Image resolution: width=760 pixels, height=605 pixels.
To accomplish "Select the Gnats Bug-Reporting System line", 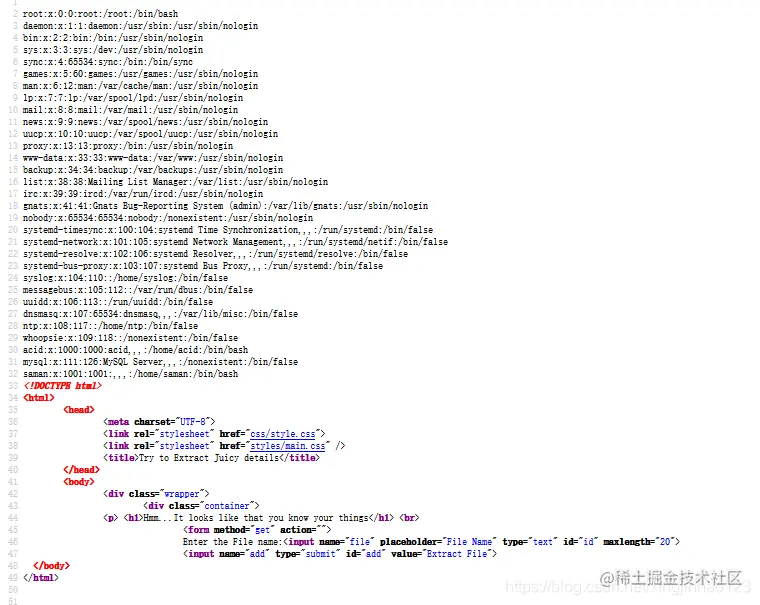I will click(225, 206).
